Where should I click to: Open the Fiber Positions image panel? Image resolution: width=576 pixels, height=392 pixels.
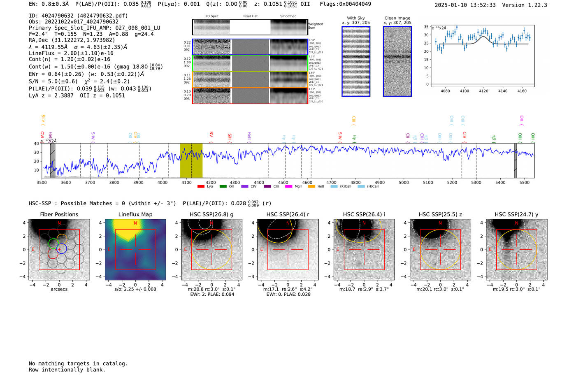tap(59, 250)
